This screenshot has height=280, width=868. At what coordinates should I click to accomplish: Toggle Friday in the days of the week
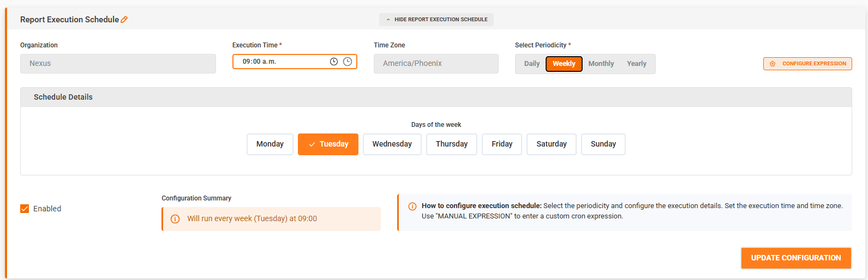(501, 144)
